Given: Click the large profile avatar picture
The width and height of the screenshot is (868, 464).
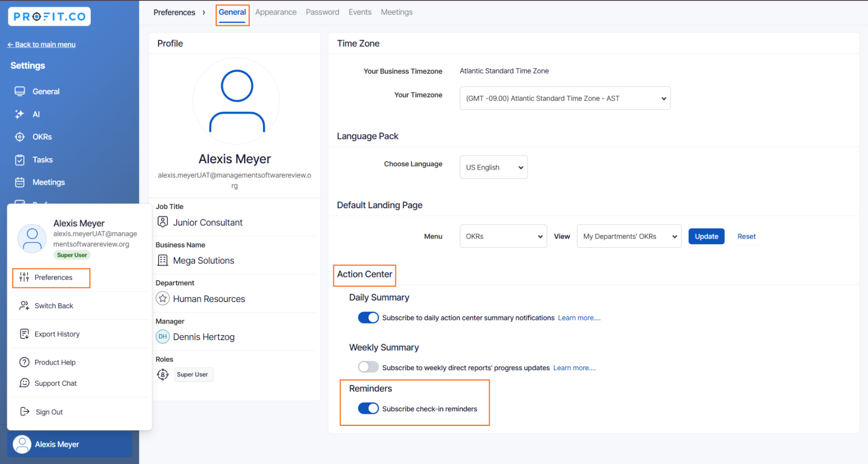Looking at the screenshot, I should (236, 101).
